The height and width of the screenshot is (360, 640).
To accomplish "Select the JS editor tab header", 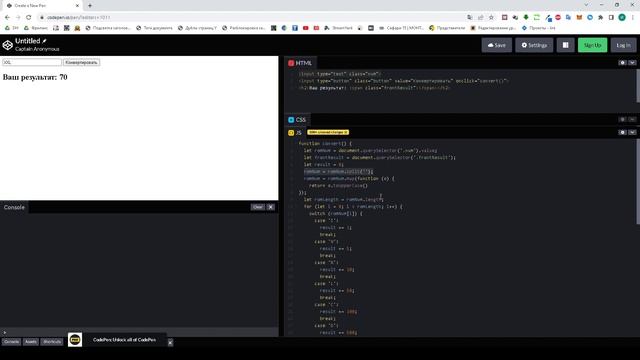I will (295, 133).
